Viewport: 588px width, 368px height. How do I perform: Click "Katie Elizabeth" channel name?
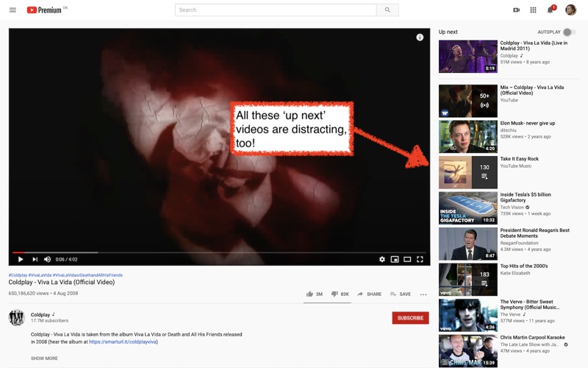[515, 273]
